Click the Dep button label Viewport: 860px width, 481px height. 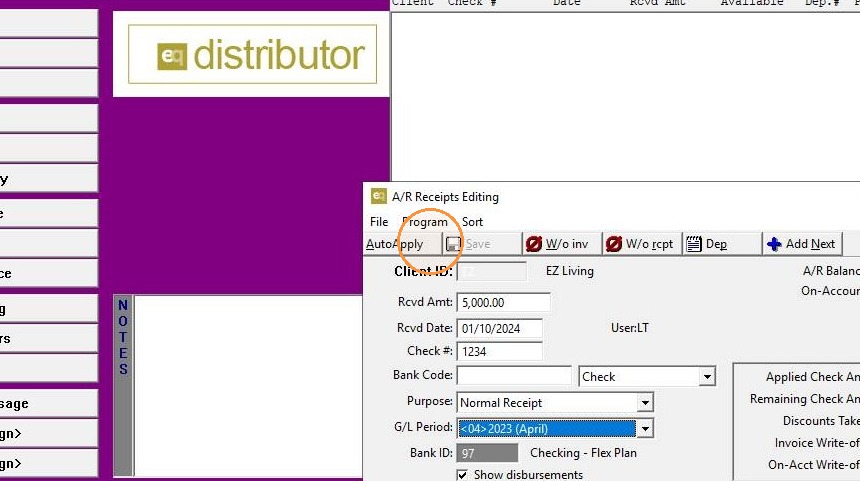coord(716,244)
